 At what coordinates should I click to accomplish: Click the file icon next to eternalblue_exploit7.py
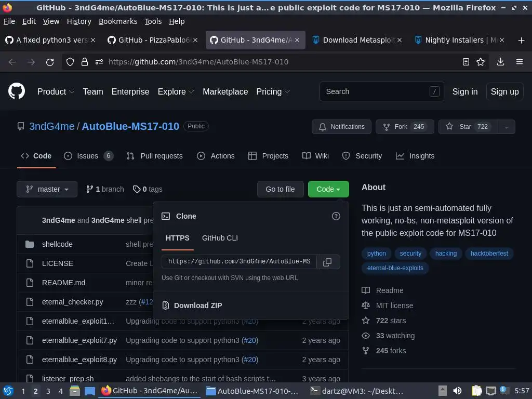pos(30,340)
